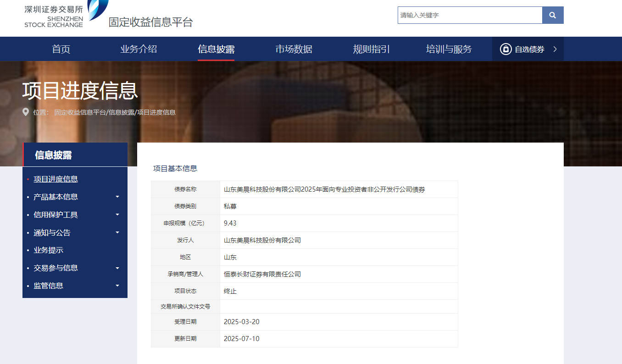
Task: Click the 项目基本信息 section title
Action: [x=175, y=168]
